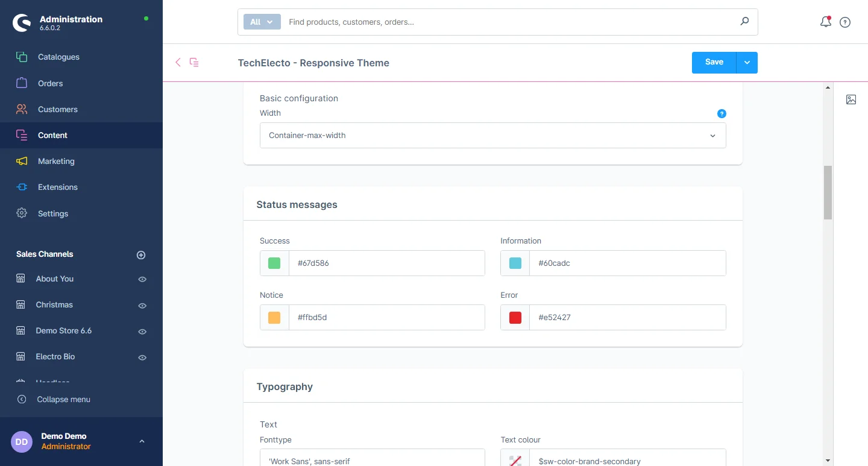868x466 pixels.
Task: Click the Width help tooltip icon
Action: pyautogui.click(x=722, y=113)
